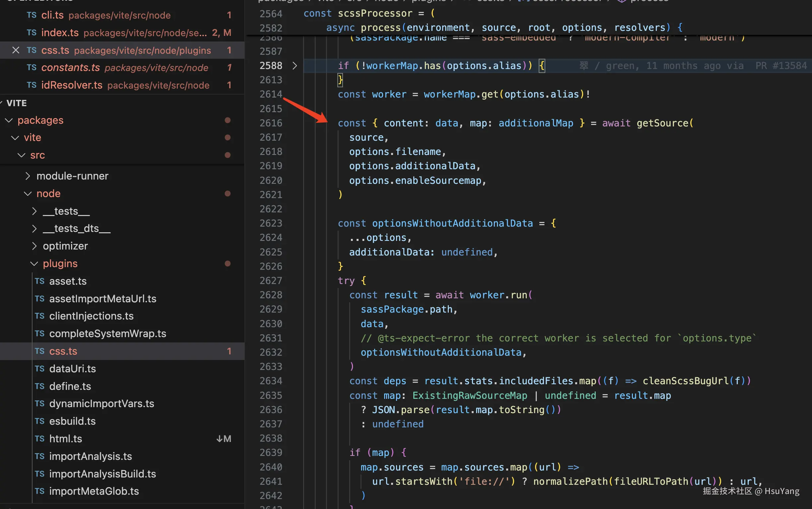Viewport: 812px width, 509px height.
Task: Click TS icon beside define.ts
Action: (x=39, y=386)
